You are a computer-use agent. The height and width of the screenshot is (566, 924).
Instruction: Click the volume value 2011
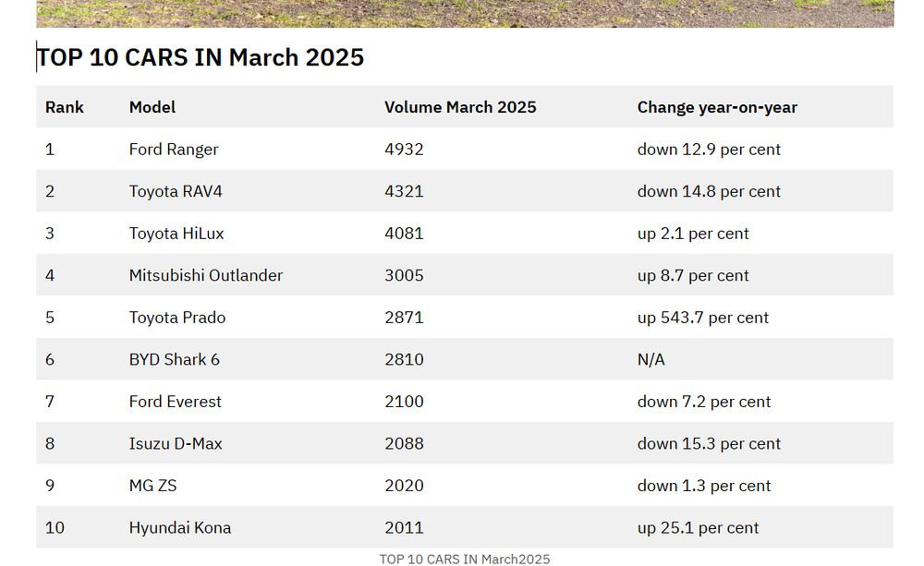[404, 528]
